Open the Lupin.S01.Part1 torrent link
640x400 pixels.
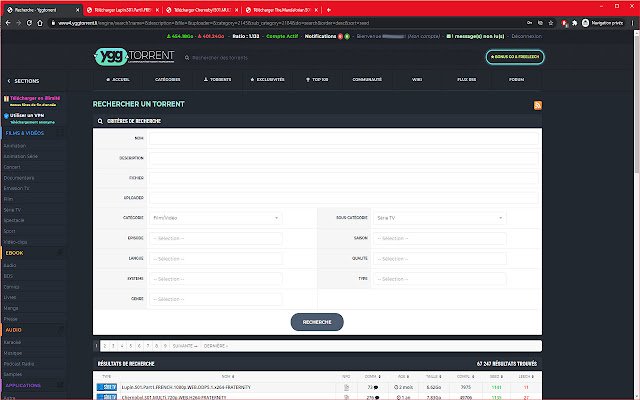(186, 387)
